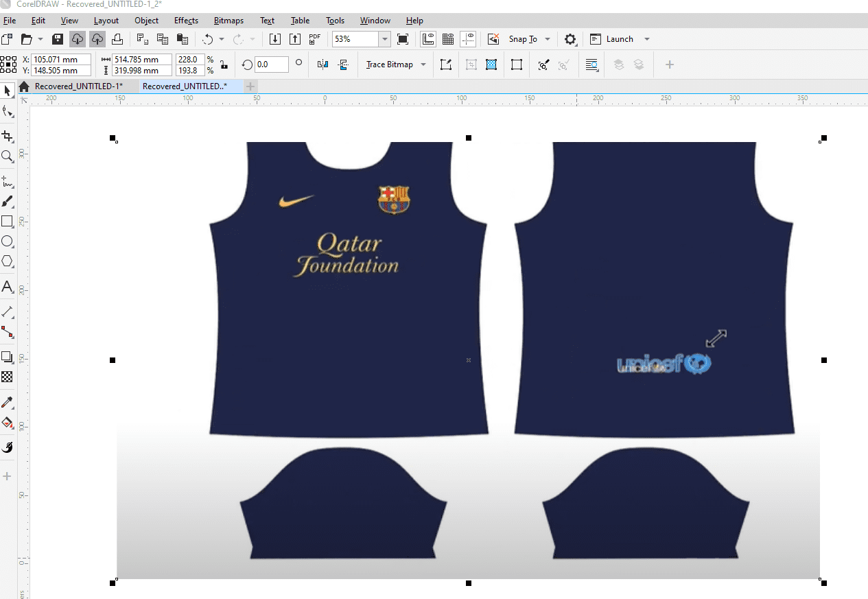Select the Smart Fill tool

tap(8, 447)
